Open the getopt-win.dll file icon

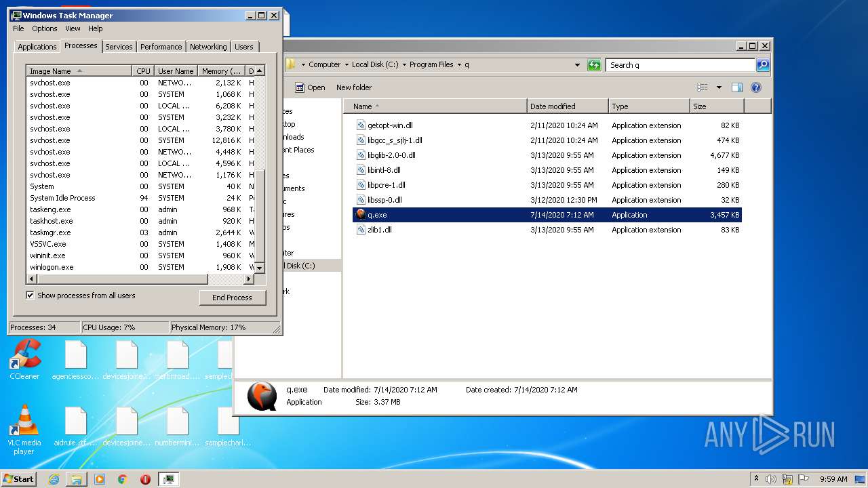[361, 125]
